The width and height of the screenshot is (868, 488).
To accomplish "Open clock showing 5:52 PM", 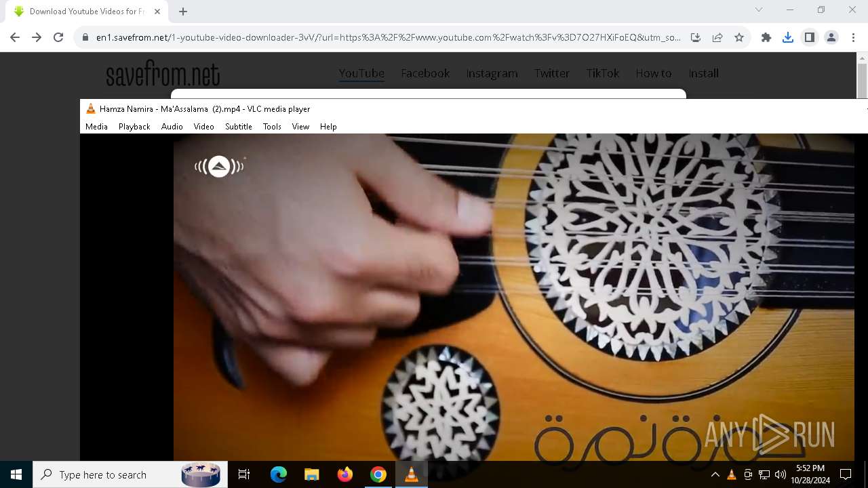I will pyautogui.click(x=810, y=474).
